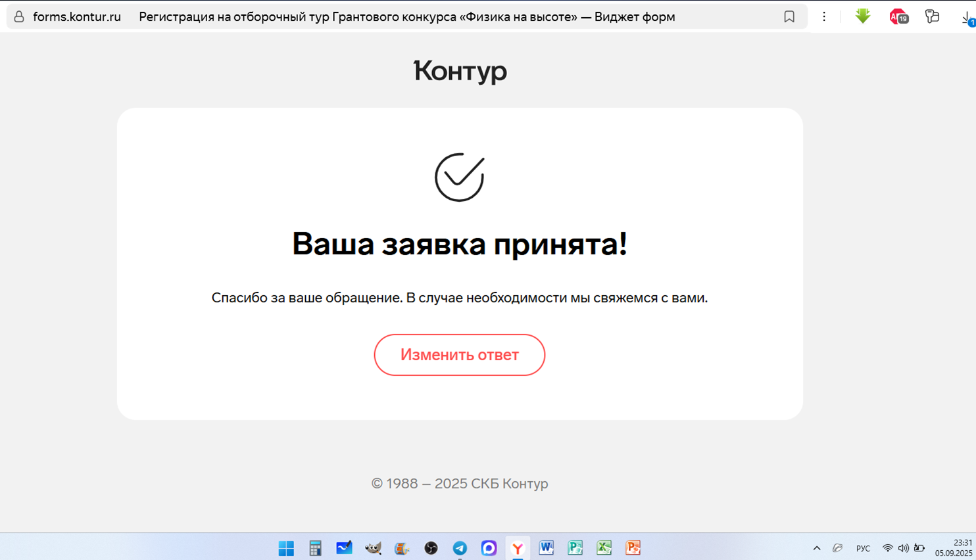Open Microsoft Word from the taskbar
Screen dimensions: 976x560
tap(546, 548)
